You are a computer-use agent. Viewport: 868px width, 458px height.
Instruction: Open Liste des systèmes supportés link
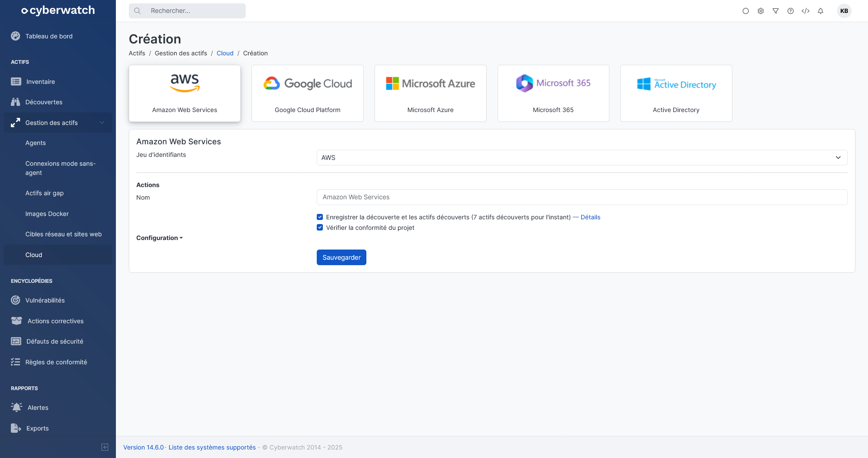[212, 447]
